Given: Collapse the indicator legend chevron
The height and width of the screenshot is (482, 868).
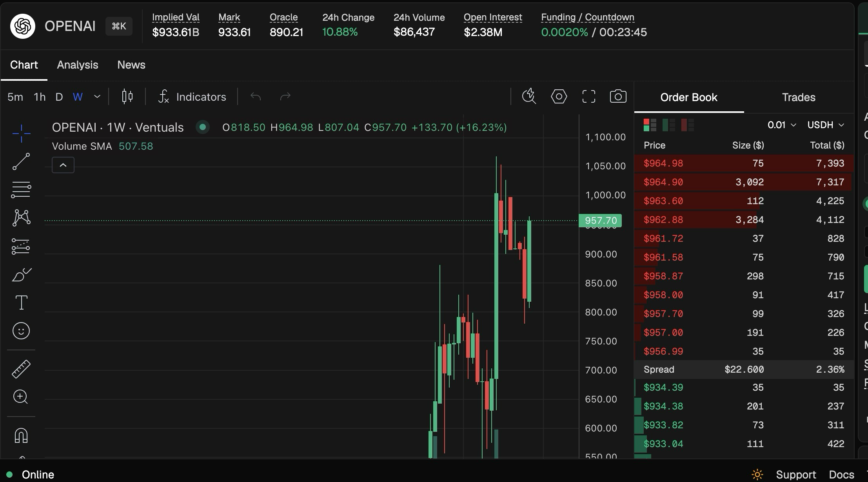Looking at the screenshot, I should coord(63,165).
